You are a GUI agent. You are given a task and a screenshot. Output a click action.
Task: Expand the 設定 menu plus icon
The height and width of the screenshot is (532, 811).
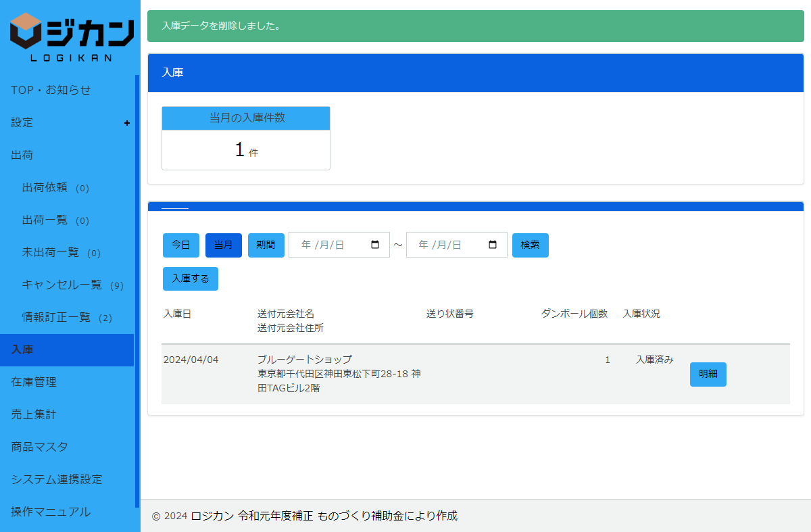(x=127, y=123)
